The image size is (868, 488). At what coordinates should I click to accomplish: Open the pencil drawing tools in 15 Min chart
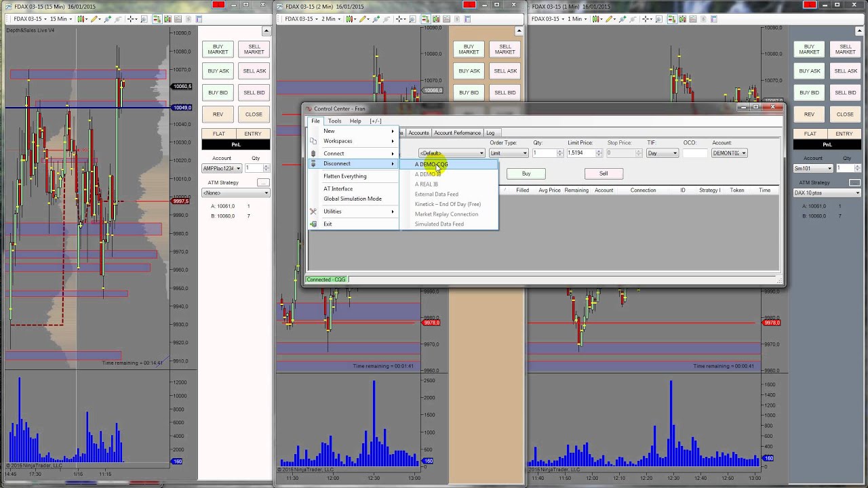(x=94, y=19)
